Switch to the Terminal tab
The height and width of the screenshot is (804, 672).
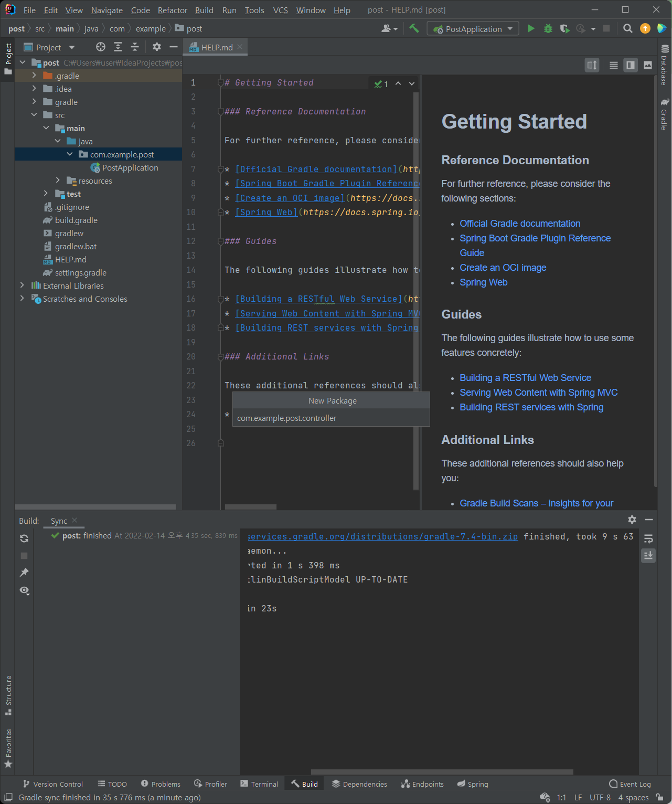tap(259, 784)
